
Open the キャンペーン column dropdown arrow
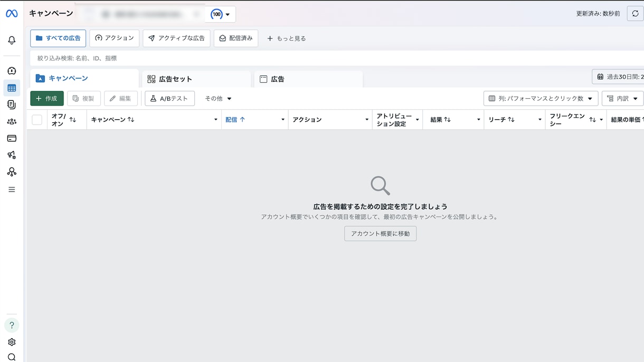pos(215,120)
